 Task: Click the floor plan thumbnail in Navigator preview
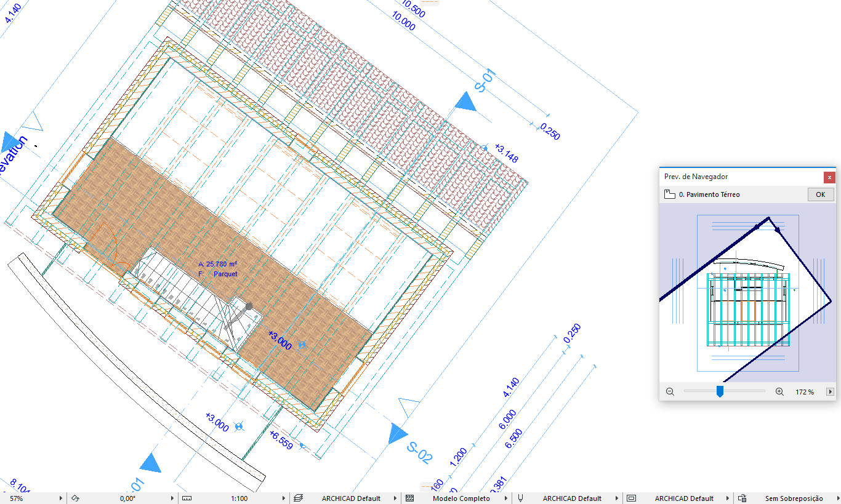tap(747, 293)
